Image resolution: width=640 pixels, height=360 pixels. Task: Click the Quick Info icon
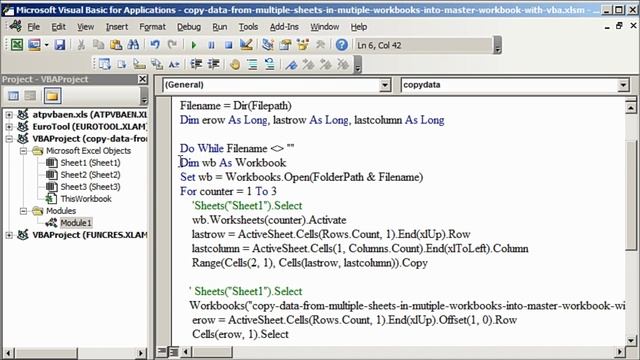[139, 64]
